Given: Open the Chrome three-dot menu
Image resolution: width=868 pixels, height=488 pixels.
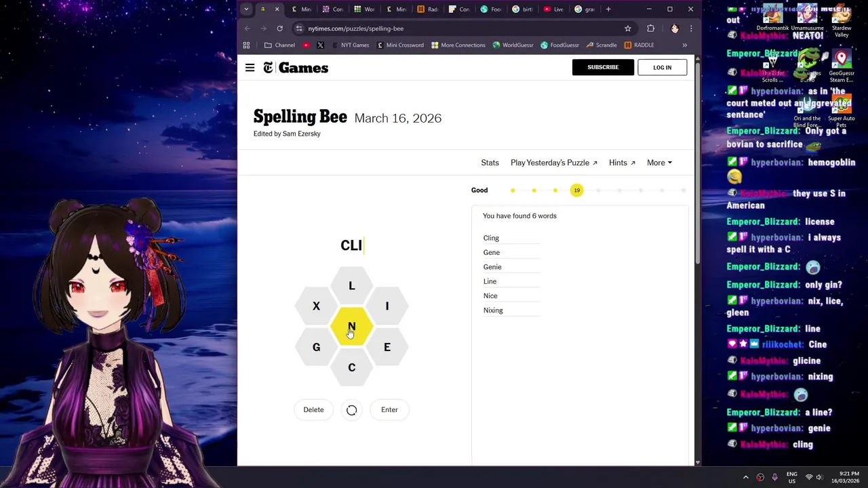Looking at the screenshot, I should pyautogui.click(x=691, y=28).
